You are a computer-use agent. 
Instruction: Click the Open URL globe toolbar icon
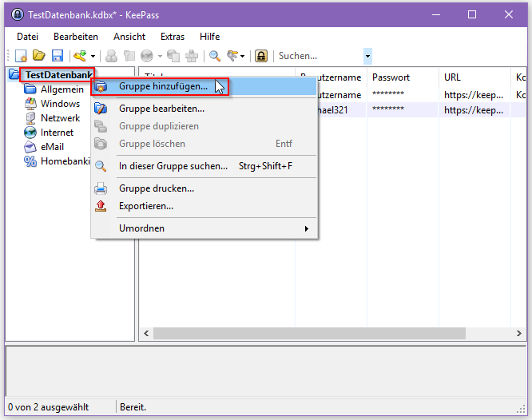tap(147, 56)
